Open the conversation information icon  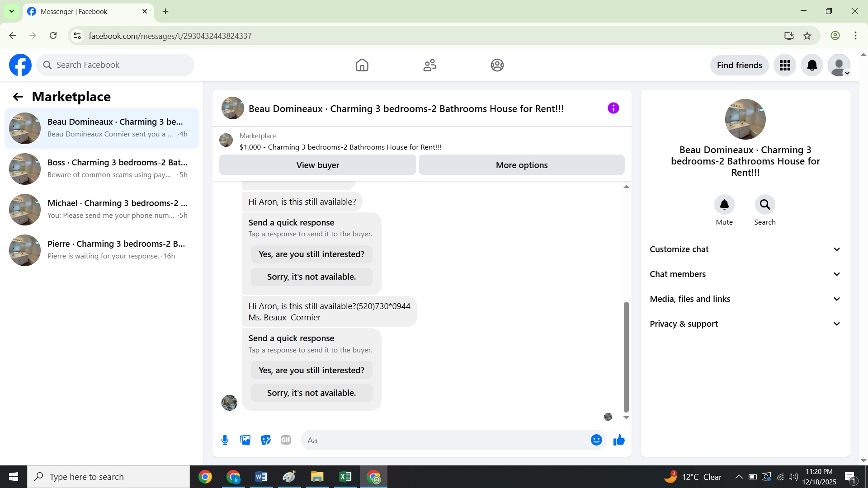click(x=613, y=108)
